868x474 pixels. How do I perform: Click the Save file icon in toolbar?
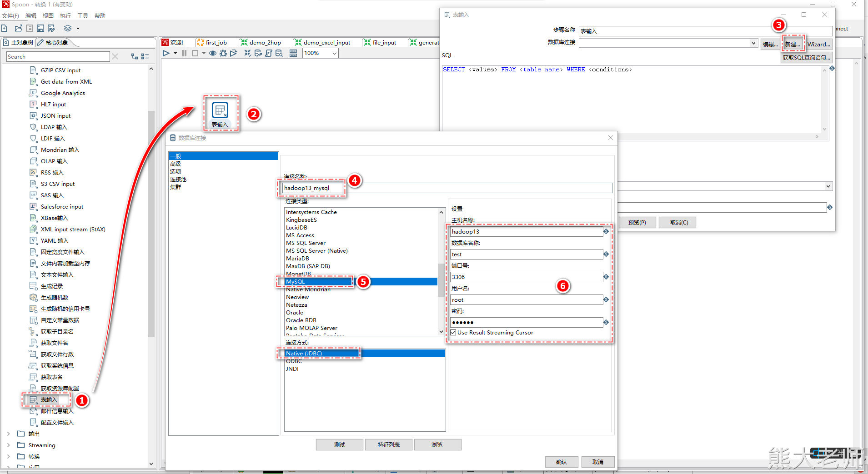[40, 28]
